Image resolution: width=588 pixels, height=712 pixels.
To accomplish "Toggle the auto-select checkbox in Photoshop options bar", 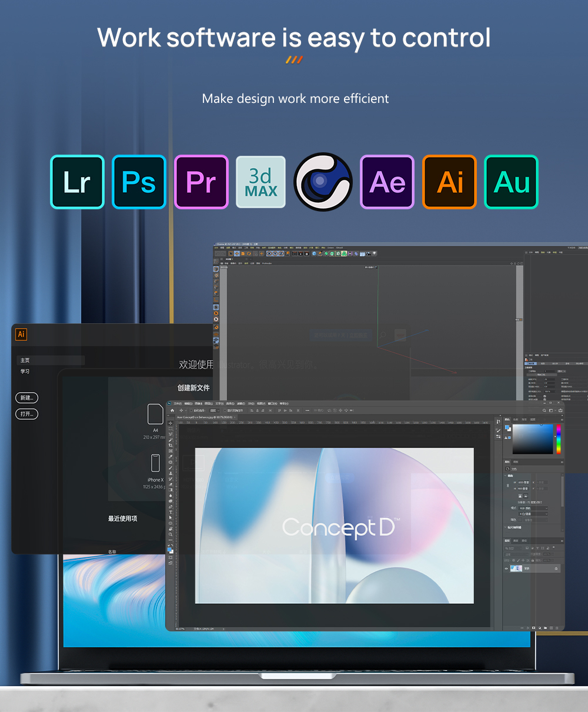I will [191, 410].
